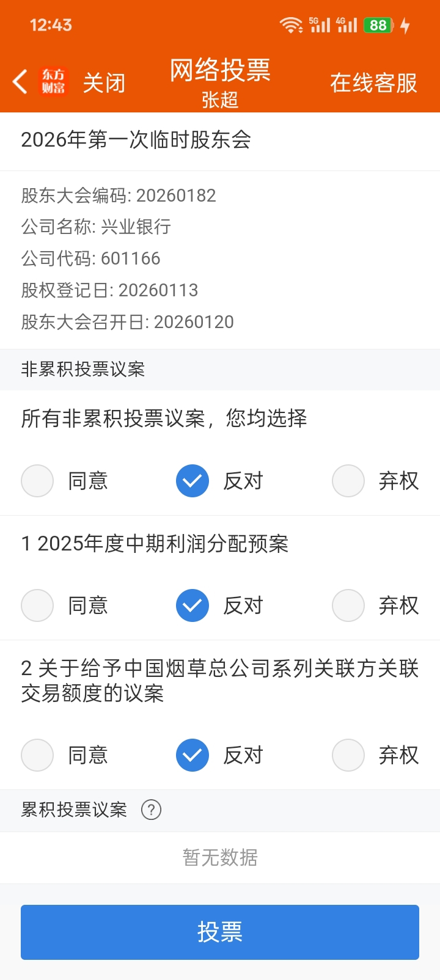Click the checked 反对 for proposal 1
The height and width of the screenshot is (980, 440).
pos(193,605)
